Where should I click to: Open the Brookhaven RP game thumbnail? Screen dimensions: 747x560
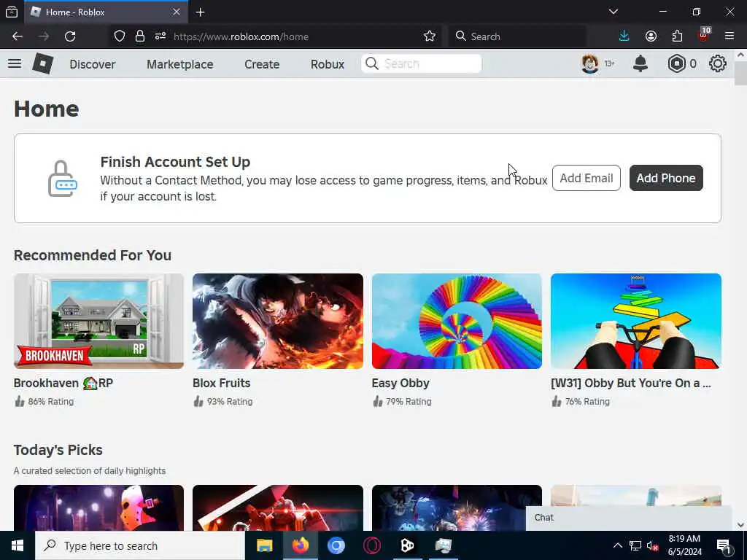pyautogui.click(x=98, y=321)
